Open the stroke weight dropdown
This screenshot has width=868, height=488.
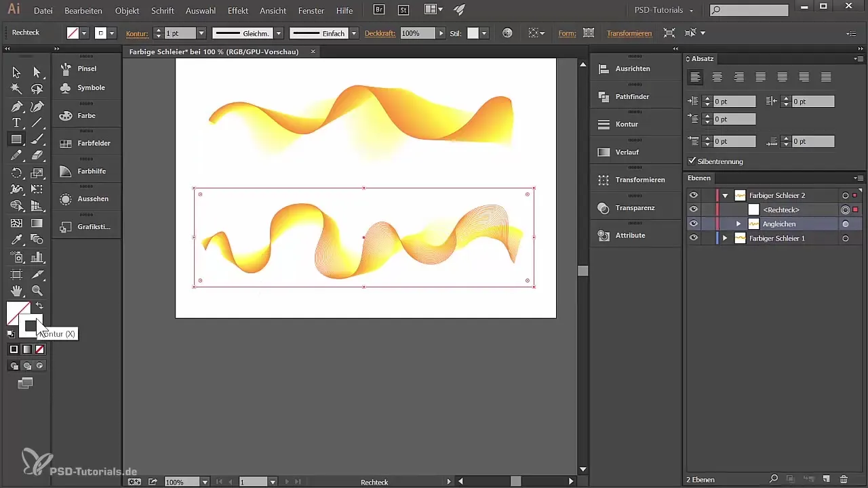(201, 33)
